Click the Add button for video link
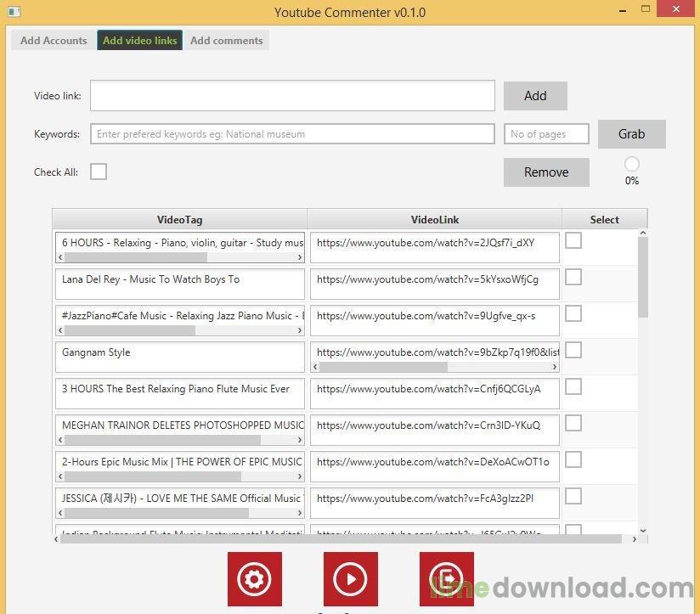Image resolution: width=700 pixels, height=614 pixels. click(535, 95)
